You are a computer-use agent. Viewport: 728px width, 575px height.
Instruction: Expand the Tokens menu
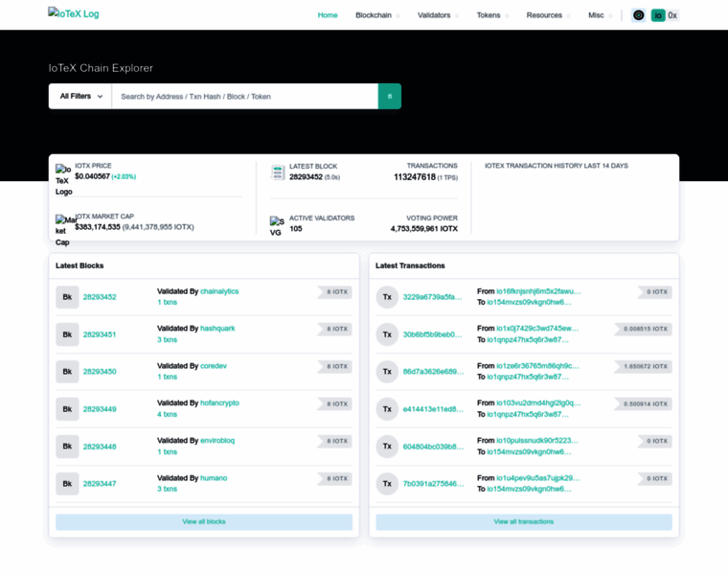click(492, 15)
